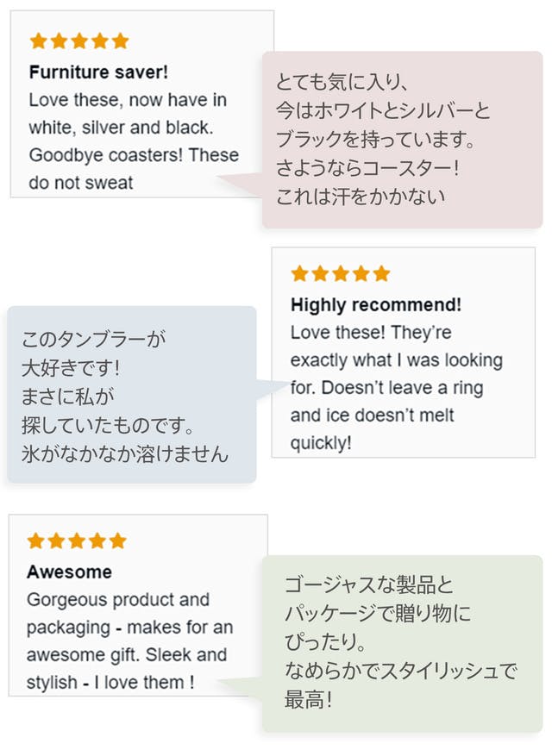Open the "Highly recommend!" review title
The image size is (552, 756).
click(x=376, y=304)
